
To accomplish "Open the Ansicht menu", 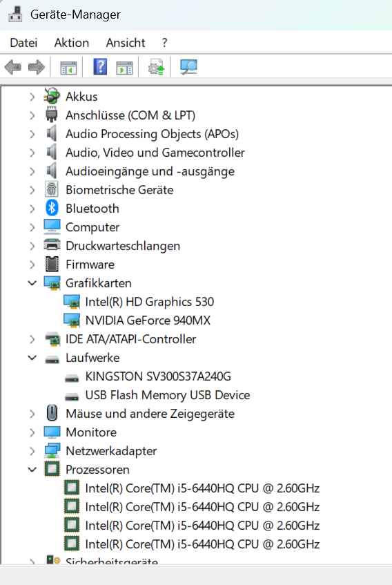I will pos(126,43).
